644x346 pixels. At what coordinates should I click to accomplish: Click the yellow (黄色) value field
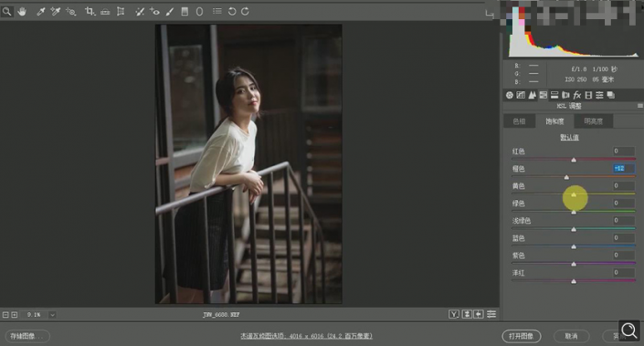[624, 186]
